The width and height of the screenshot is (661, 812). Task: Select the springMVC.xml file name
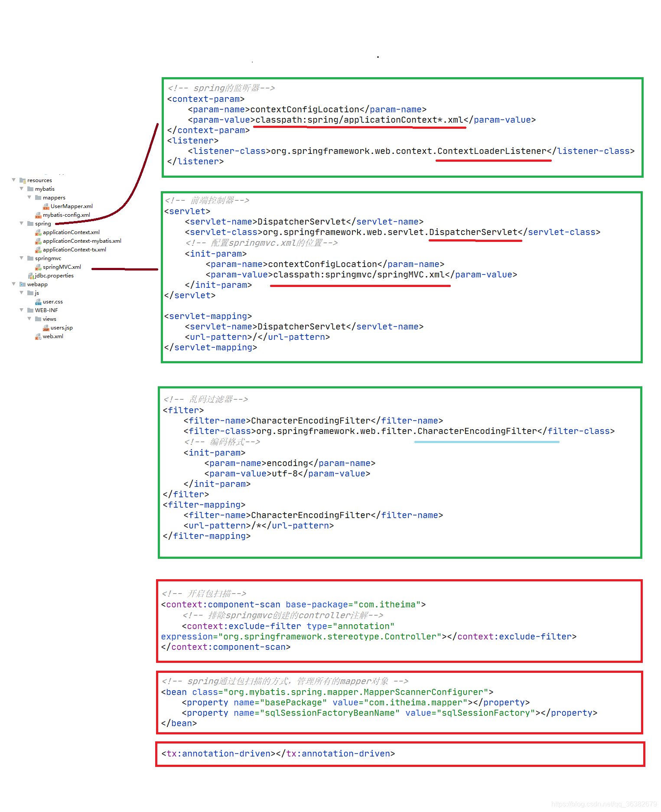[62, 267]
